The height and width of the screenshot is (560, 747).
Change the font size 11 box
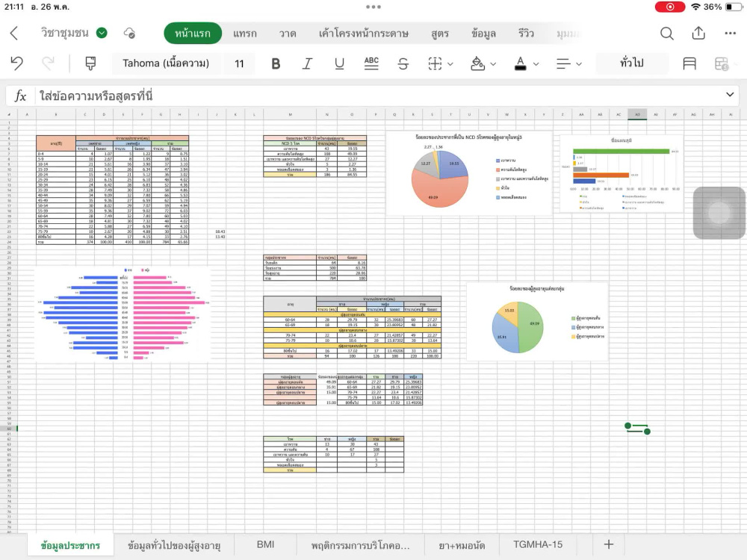pyautogui.click(x=239, y=63)
